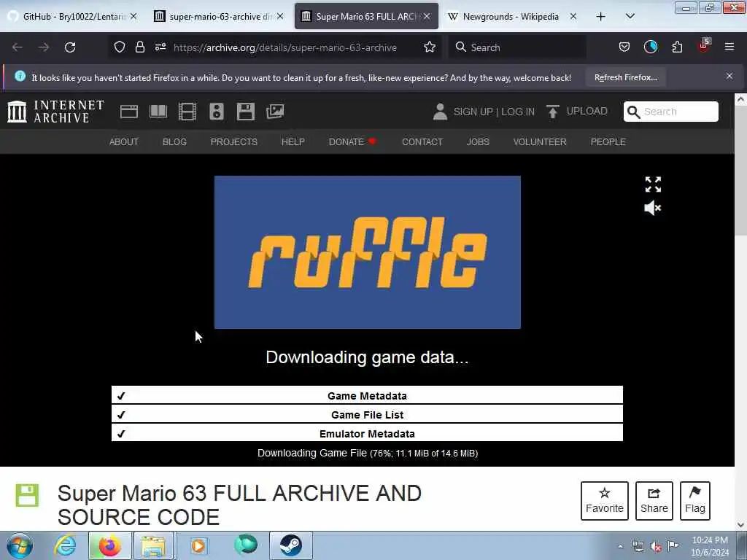Open Save to Pocket icon

pyautogui.click(x=624, y=47)
